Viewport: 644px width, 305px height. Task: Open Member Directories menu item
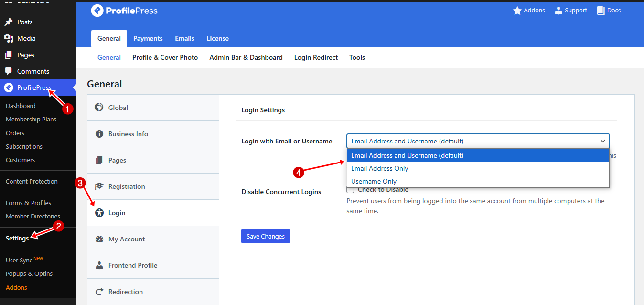tap(33, 216)
